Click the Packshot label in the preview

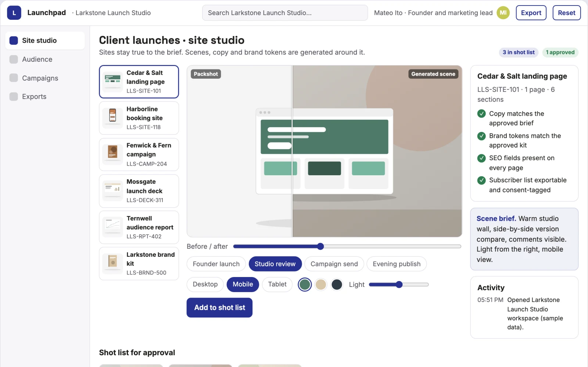(x=206, y=74)
